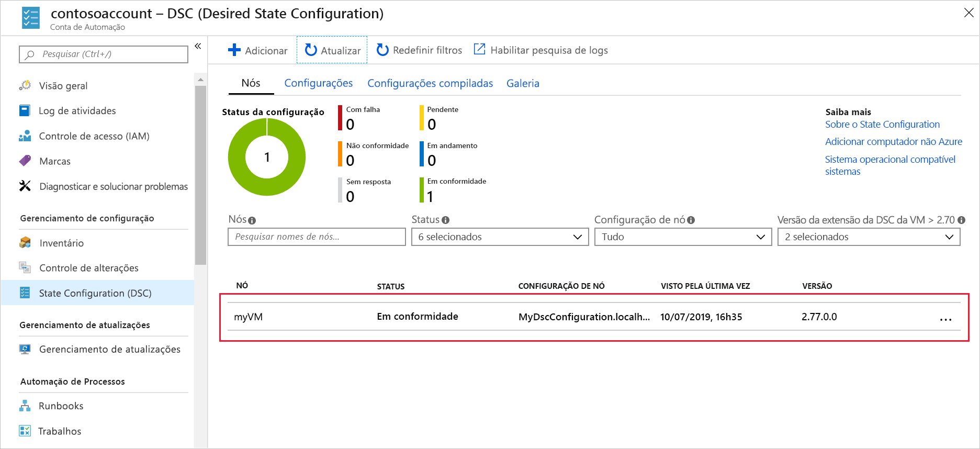Click the Em andamento count

coord(432,160)
